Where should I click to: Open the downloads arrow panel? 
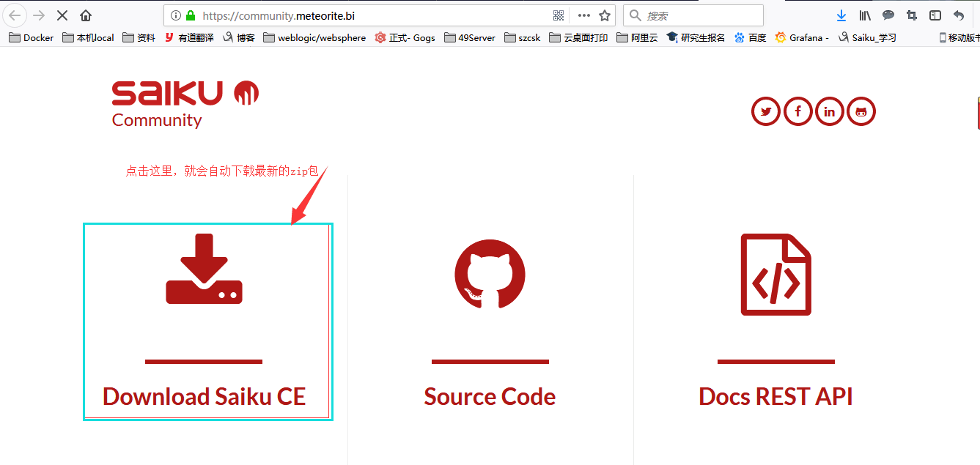click(841, 15)
